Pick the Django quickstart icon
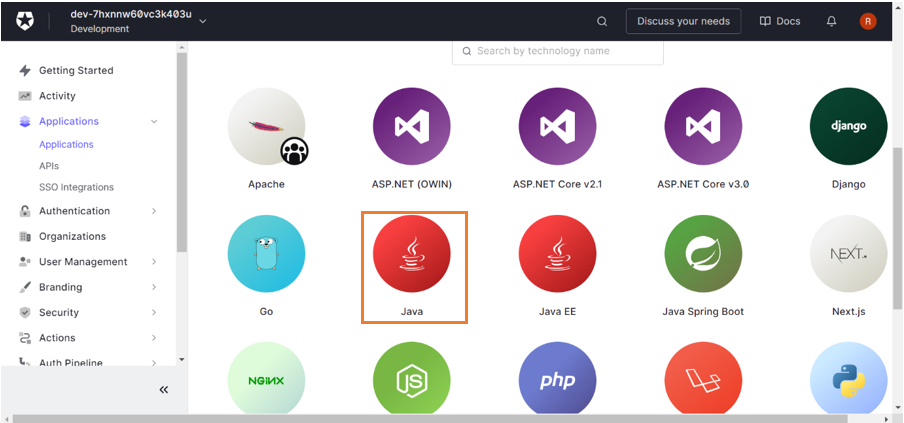Image resolution: width=904 pixels, height=423 pixels. [848, 127]
